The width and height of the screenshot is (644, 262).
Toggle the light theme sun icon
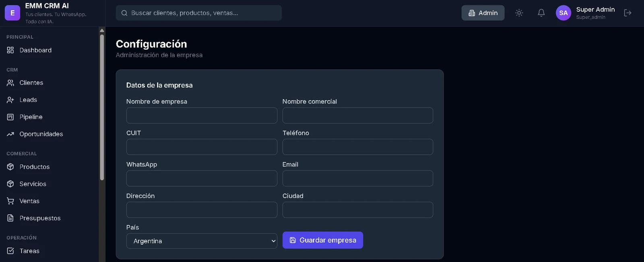[x=519, y=13]
